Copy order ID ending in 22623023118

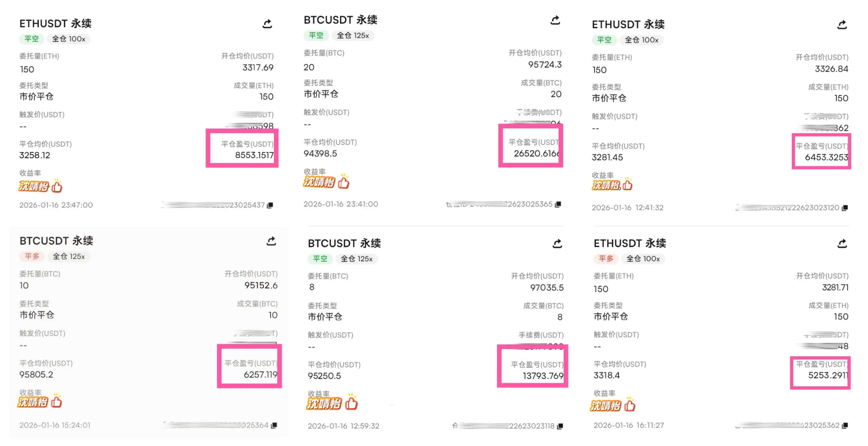[560, 426]
